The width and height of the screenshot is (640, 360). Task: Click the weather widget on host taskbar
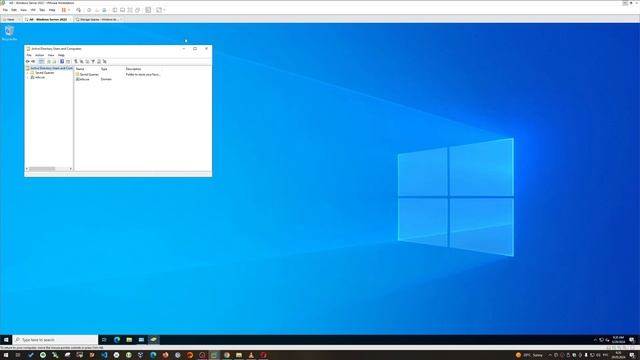coord(529,355)
